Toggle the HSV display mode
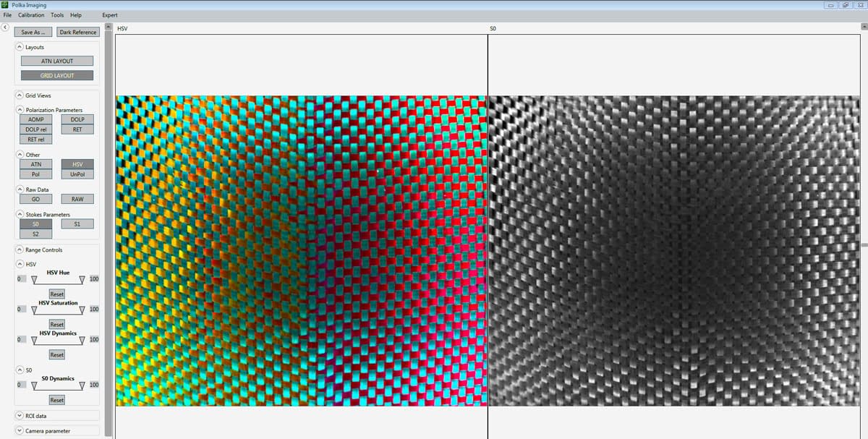This screenshot has height=439, width=868. point(77,164)
